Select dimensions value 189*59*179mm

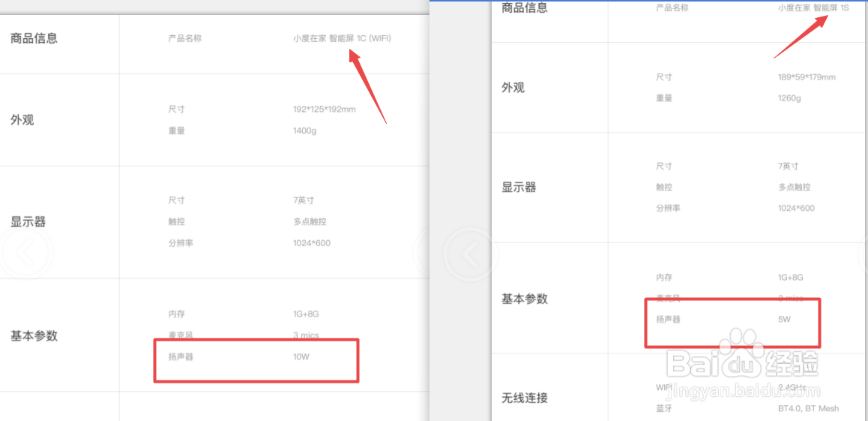pyautogui.click(x=807, y=77)
